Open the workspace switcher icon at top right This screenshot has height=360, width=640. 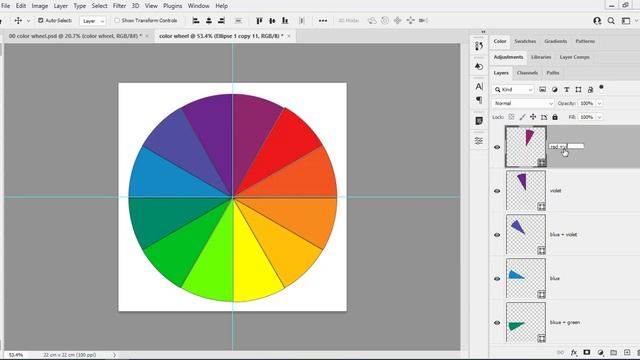[x=626, y=21]
